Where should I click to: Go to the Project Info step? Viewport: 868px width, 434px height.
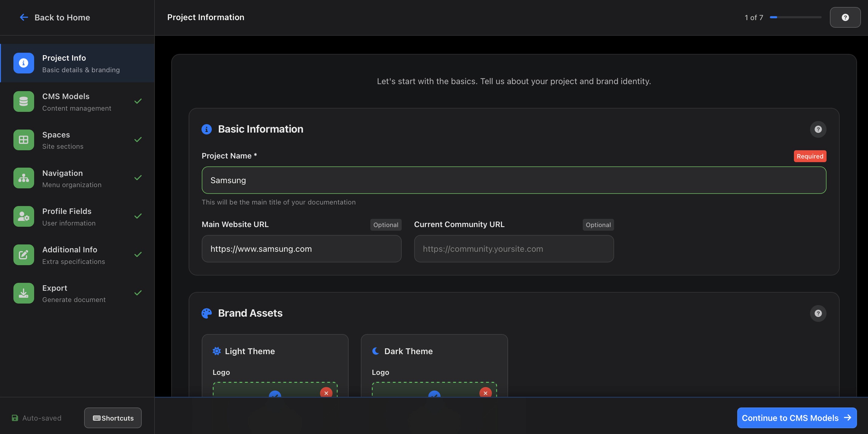(x=77, y=63)
